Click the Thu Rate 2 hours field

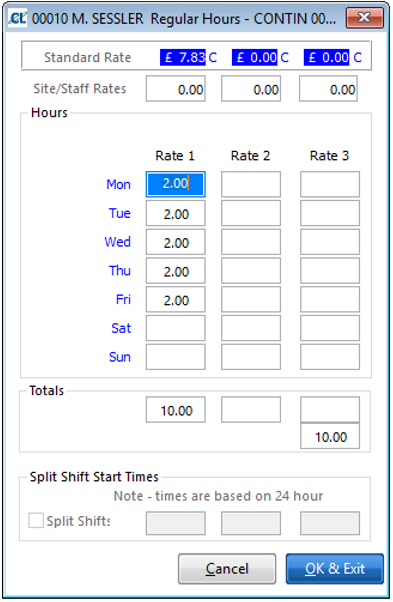tap(251, 271)
